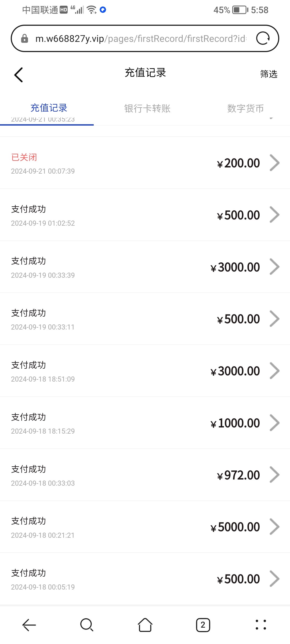
Task: Tap the lock icon in the address bar
Action: (24, 39)
